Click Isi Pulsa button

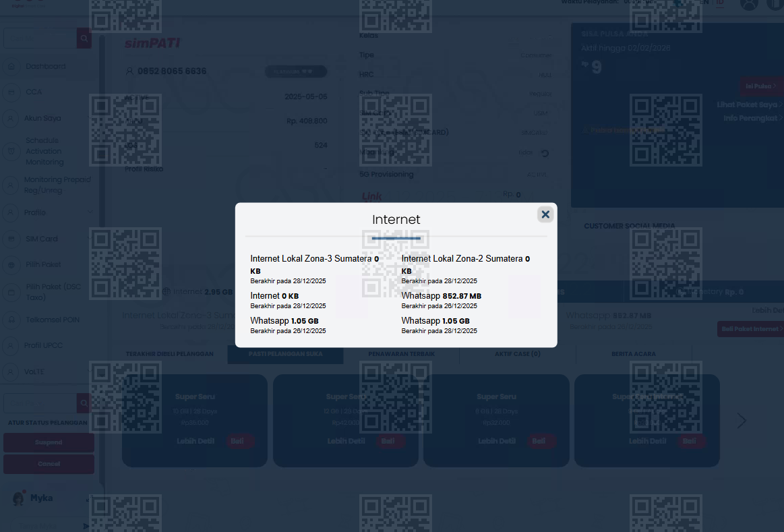click(x=761, y=86)
